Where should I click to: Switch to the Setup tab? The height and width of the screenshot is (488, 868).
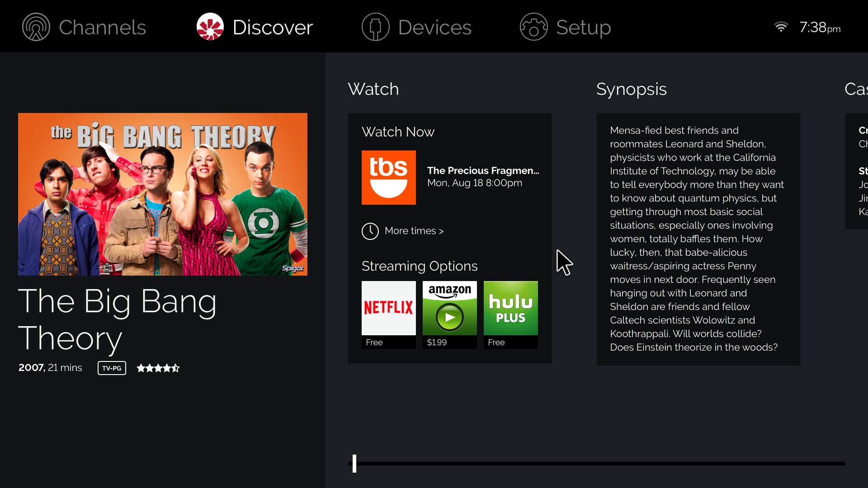click(x=565, y=27)
